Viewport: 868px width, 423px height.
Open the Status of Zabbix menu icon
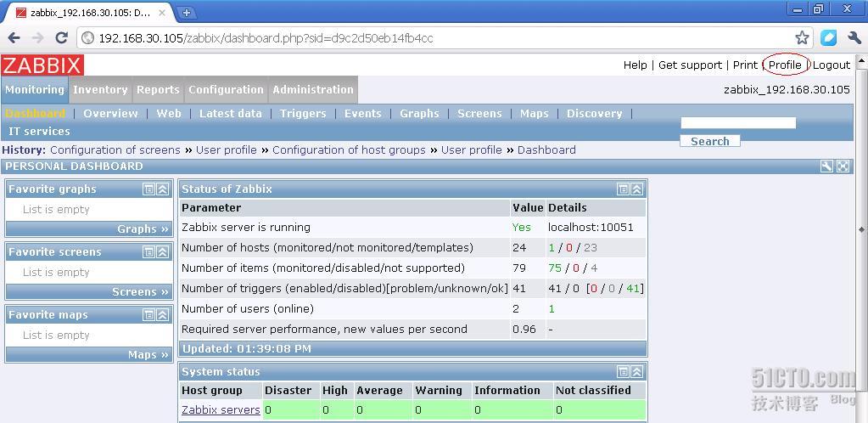[623, 189]
